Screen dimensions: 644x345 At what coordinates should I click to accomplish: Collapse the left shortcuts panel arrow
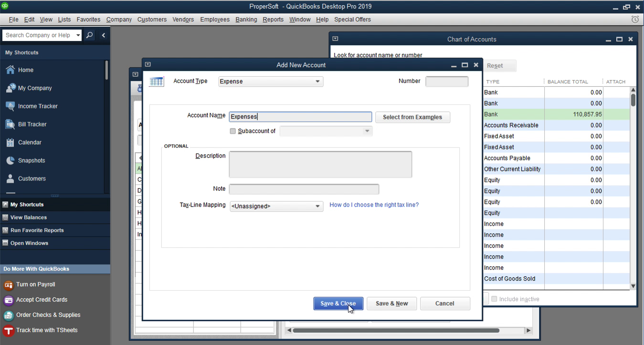tap(103, 35)
